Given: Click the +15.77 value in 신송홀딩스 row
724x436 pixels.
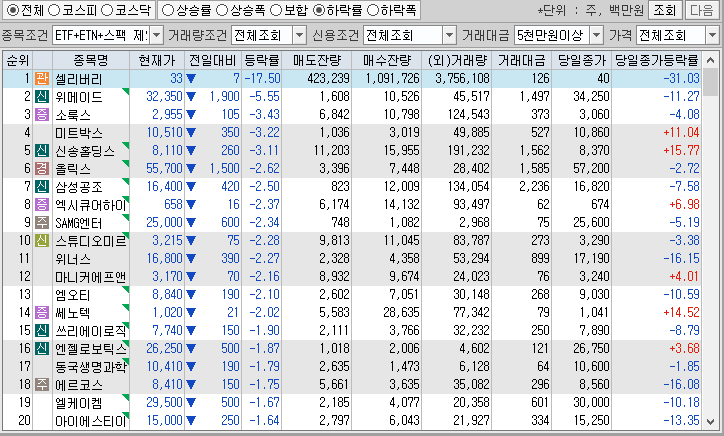Looking at the screenshot, I should [681, 151].
